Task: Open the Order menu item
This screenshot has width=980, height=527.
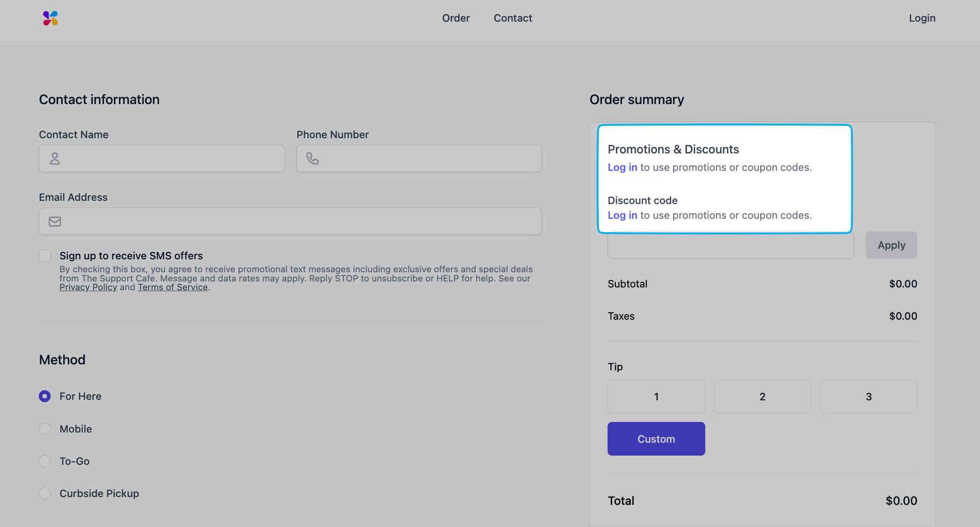Action: pyautogui.click(x=455, y=18)
